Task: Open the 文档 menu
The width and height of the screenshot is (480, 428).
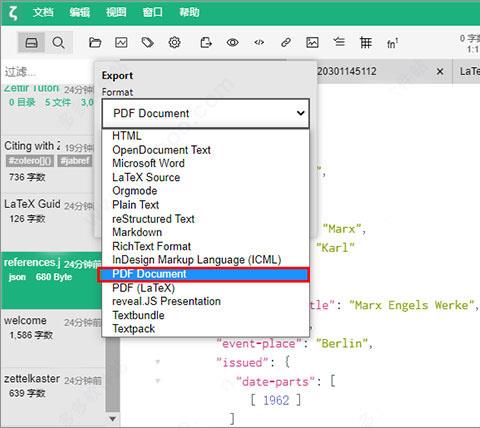Action: click(43, 12)
